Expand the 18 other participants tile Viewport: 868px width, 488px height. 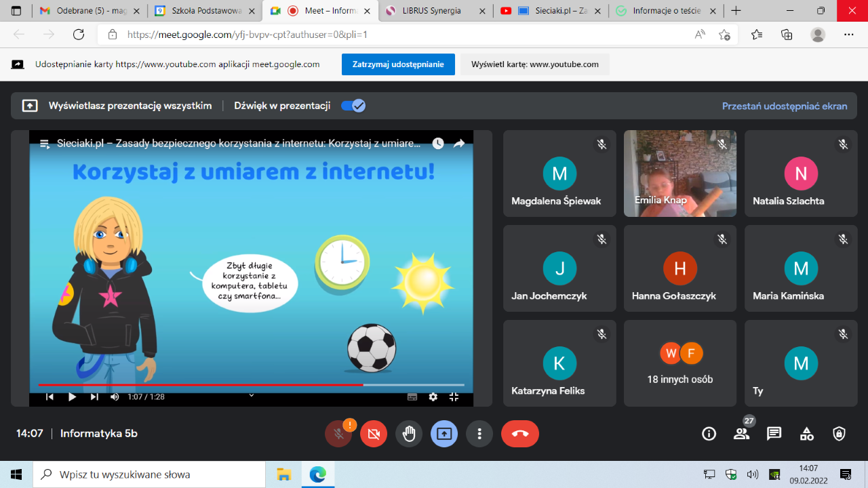click(679, 363)
